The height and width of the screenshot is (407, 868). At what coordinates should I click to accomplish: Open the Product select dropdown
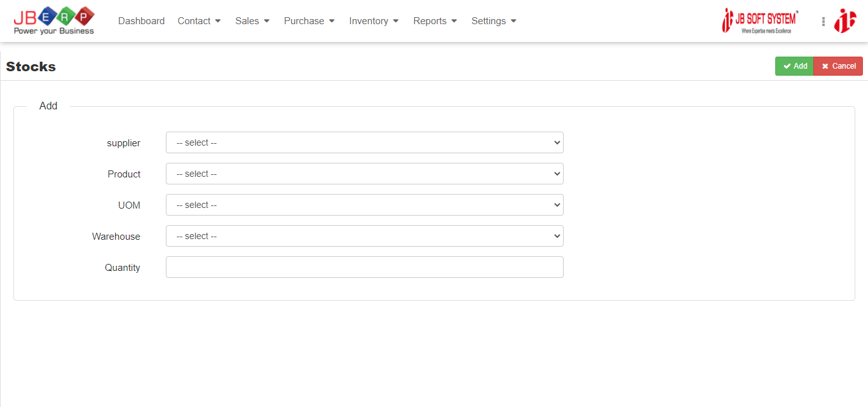point(365,174)
